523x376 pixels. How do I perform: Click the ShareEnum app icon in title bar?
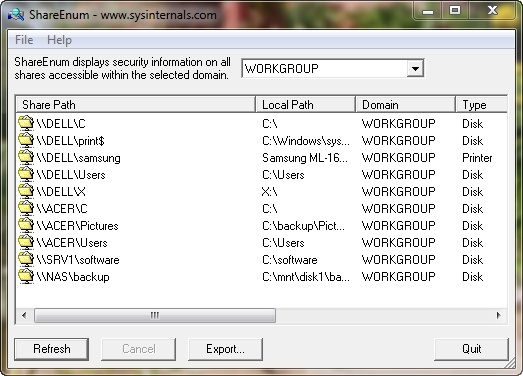(x=16, y=15)
